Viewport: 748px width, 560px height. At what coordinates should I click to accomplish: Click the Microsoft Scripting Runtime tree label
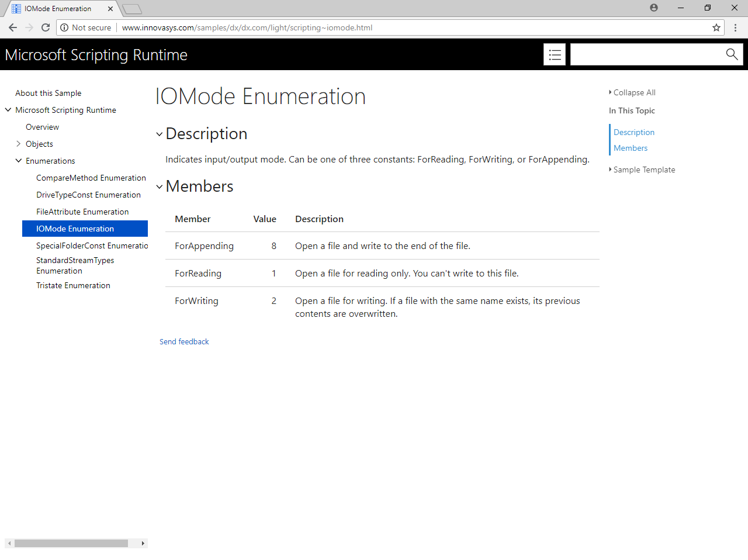pos(65,110)
